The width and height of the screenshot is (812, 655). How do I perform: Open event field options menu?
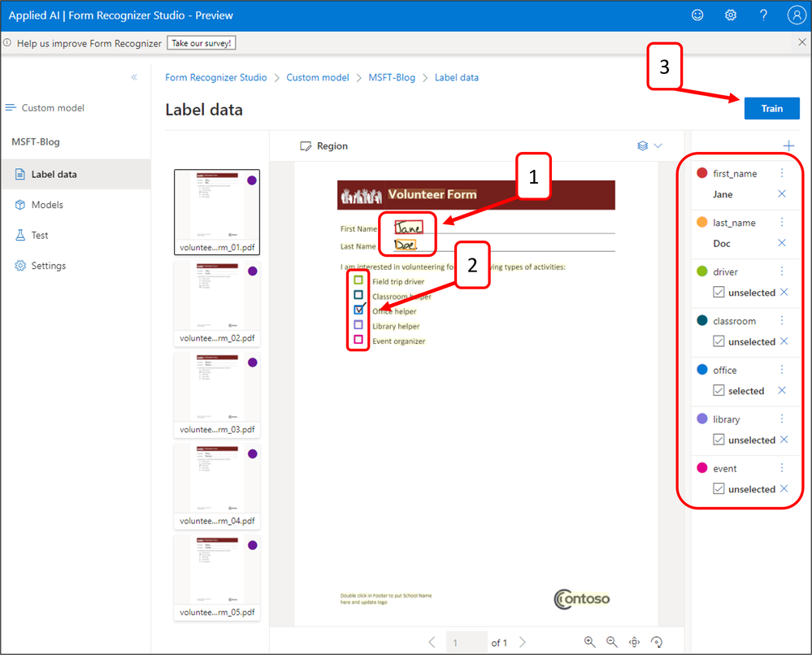coord(782,468)
